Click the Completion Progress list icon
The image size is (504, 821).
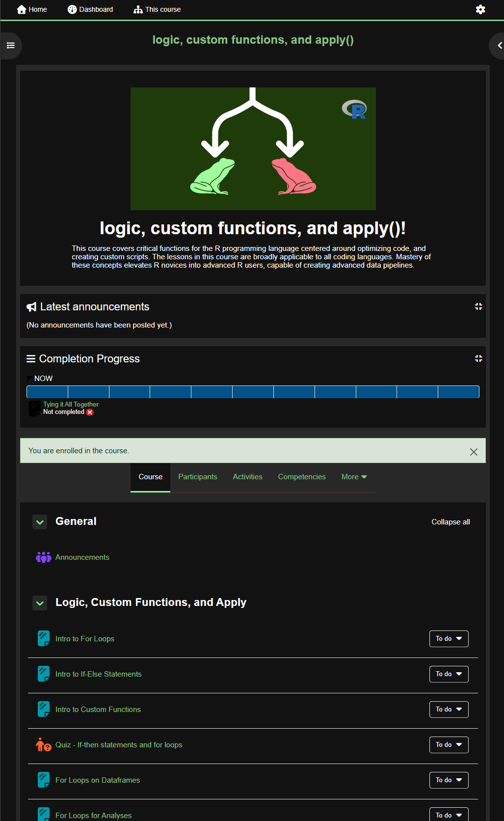click(31, 359)
